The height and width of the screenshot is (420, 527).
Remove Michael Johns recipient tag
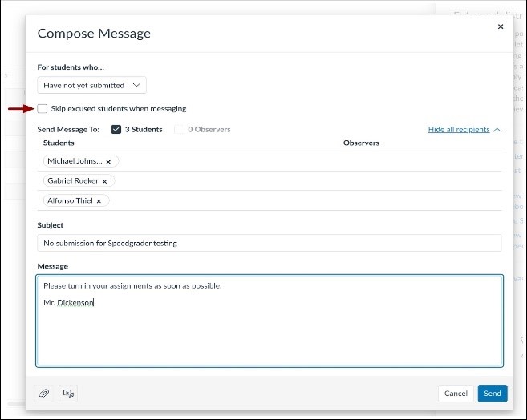108,161
